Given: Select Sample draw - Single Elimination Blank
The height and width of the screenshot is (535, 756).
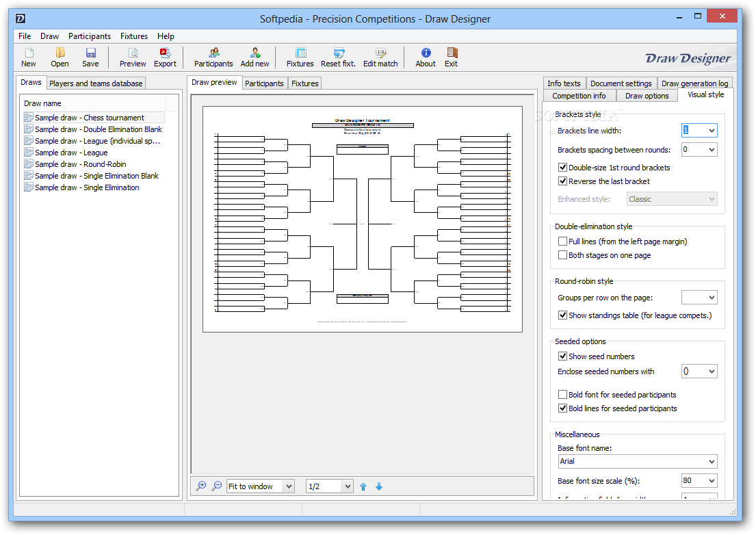Looking at the screenshot, I should pos(91,176).
